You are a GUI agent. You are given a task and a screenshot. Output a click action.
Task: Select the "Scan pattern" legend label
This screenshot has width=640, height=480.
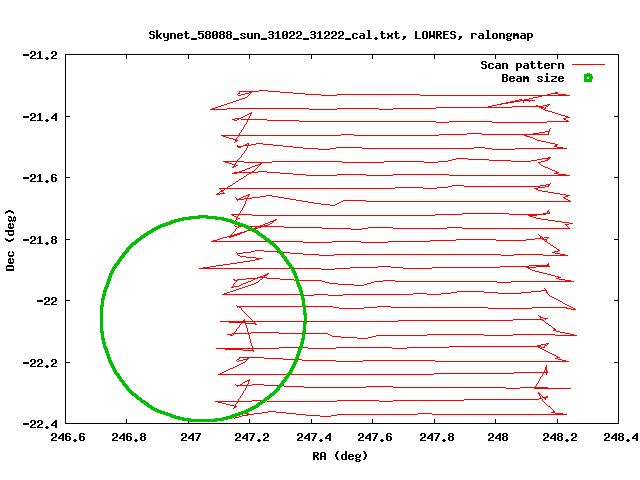point(522,65)
